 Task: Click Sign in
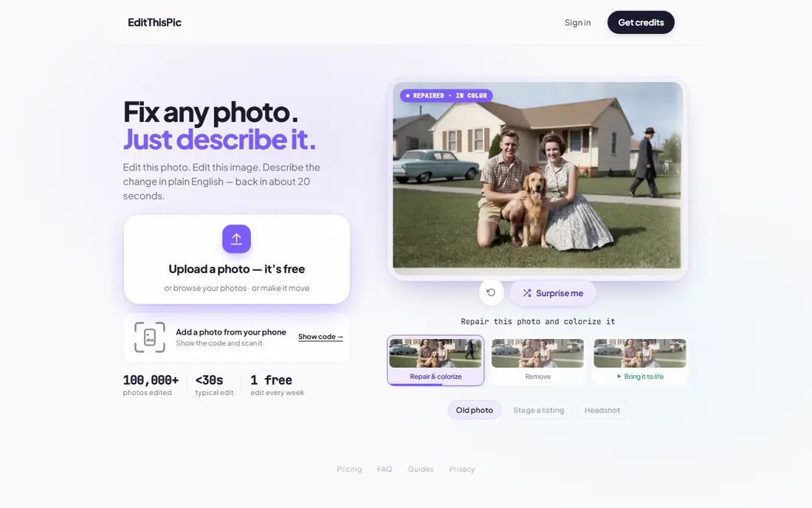[x=577, y=22]
